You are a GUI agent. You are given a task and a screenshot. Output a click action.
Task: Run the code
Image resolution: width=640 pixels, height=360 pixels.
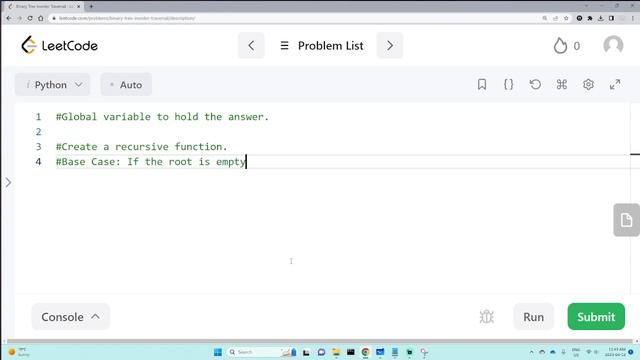click(x=533, y=317)
